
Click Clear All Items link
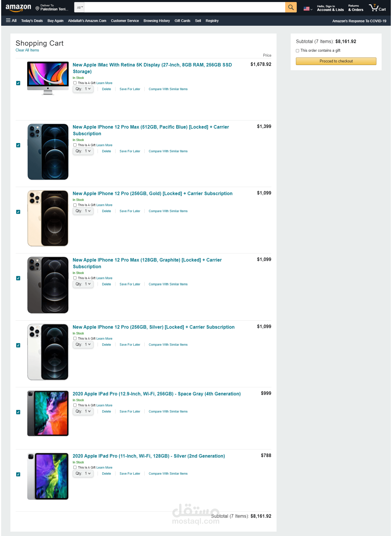27,50
